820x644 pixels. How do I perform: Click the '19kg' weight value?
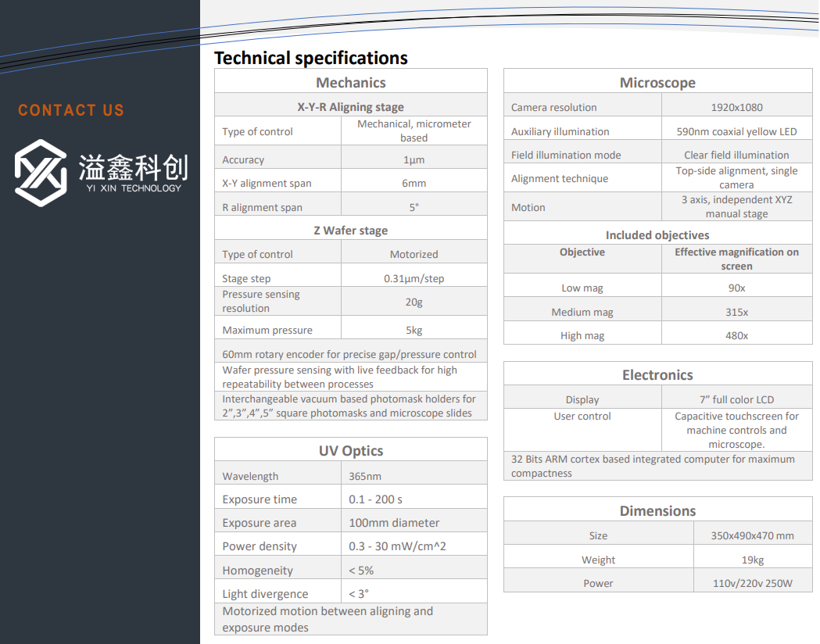[x=753, y=560]
